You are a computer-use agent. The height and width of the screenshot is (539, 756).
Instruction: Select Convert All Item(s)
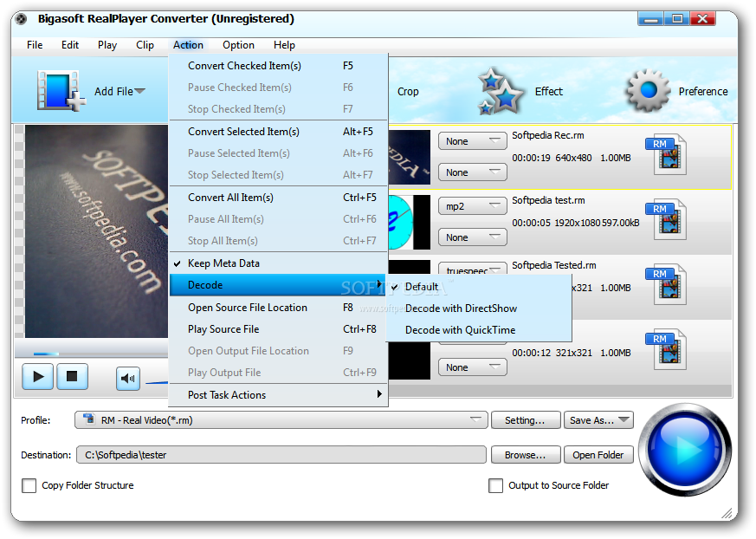pos(279,198)
